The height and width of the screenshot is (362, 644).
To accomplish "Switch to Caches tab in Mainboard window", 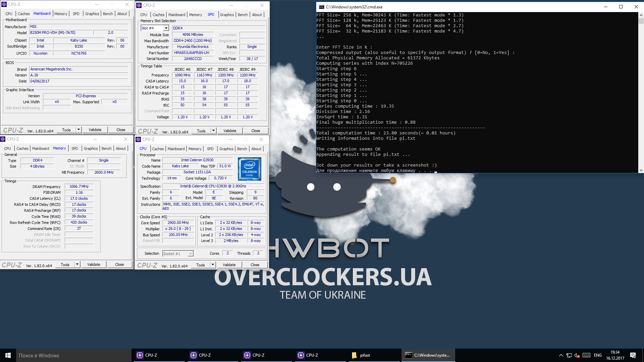I will 23,14.
